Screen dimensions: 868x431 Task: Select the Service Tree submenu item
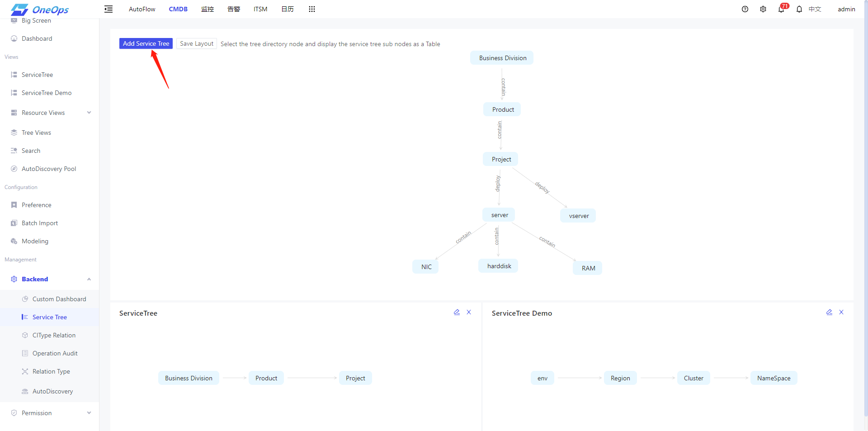point(49,317)
